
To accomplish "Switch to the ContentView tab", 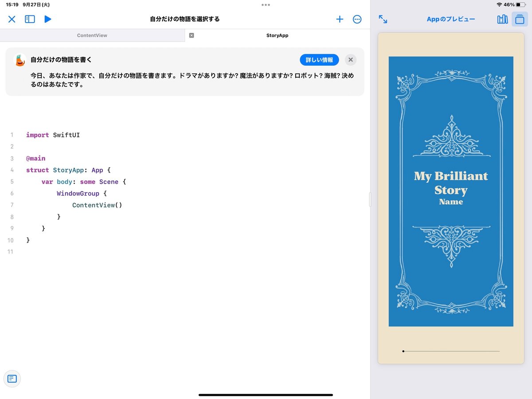I will [x=92, y=35].
